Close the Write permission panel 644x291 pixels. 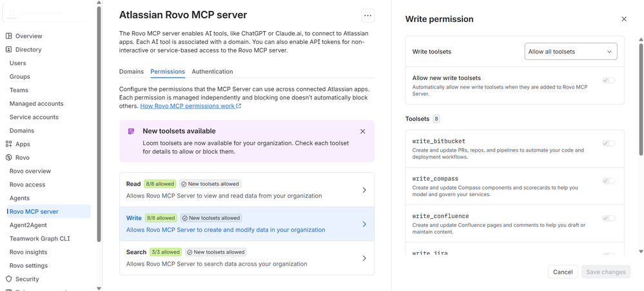point(624,19)
